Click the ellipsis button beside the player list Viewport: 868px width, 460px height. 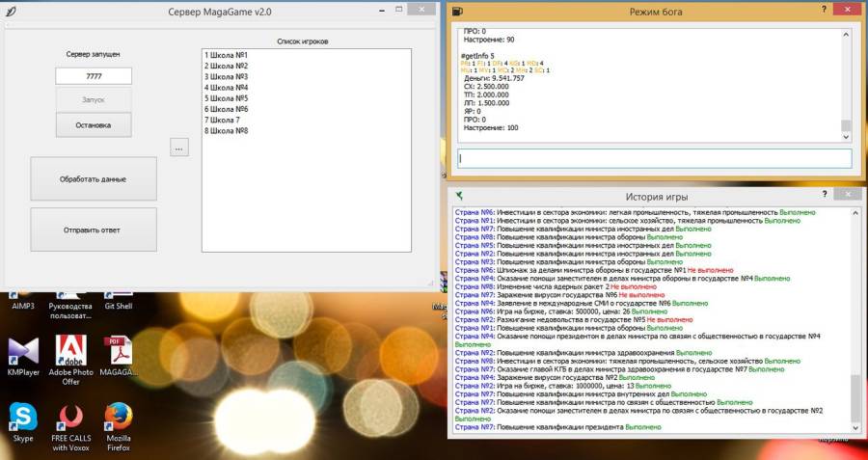(x=179, y=148)
